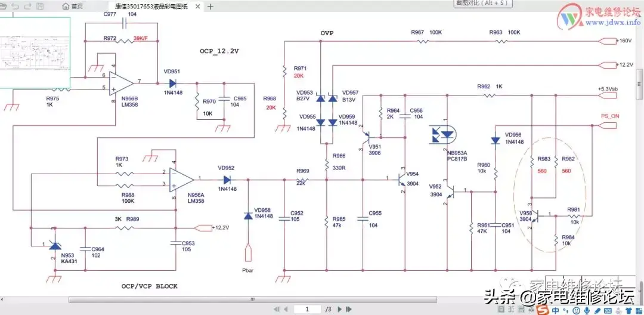
Task: Click the open file icon
Action: [x=4, y=6]
